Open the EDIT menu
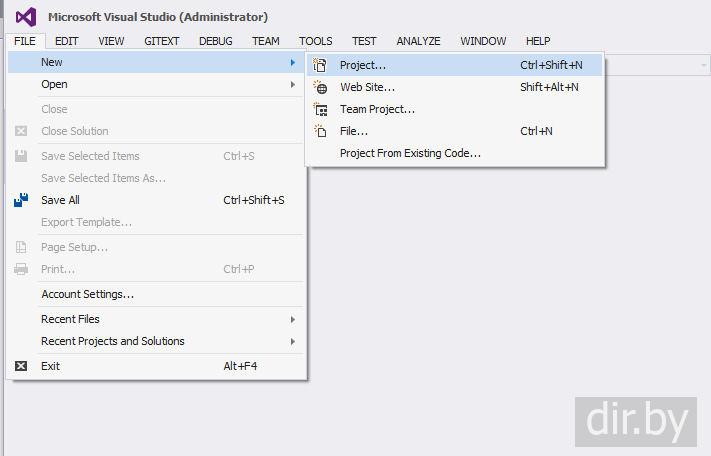Screen dimensions: 711x456 coord(67,41)
